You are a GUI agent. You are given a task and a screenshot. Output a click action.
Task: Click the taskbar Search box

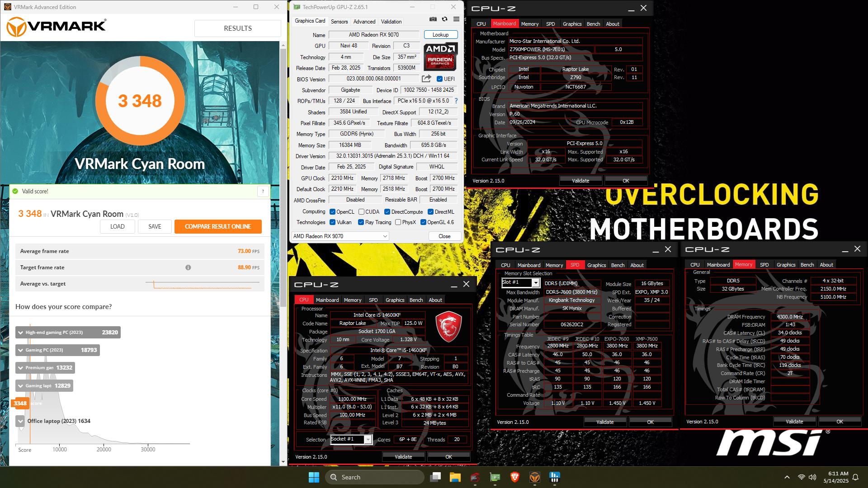(375, 477)
